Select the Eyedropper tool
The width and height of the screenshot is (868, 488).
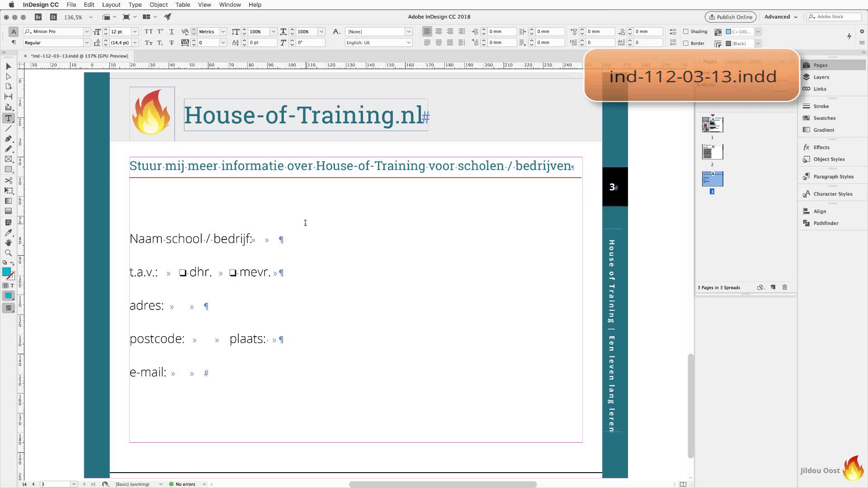[x=8, y=233]
